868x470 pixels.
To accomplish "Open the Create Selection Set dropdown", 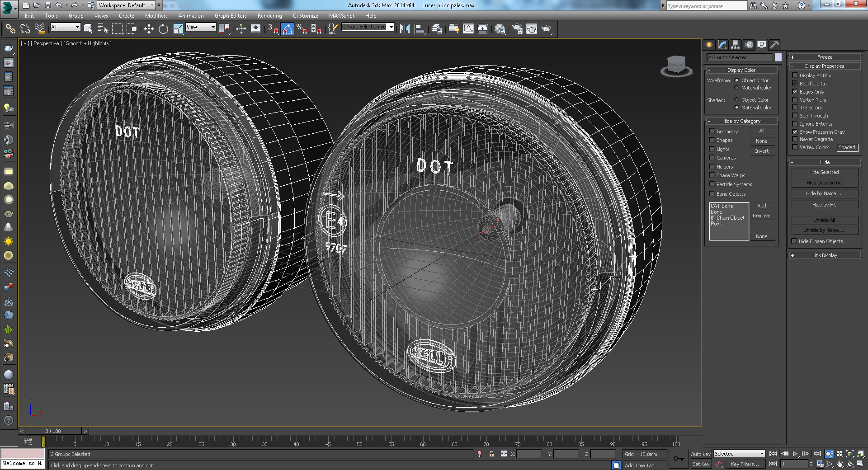I will [x=368, y=27].
